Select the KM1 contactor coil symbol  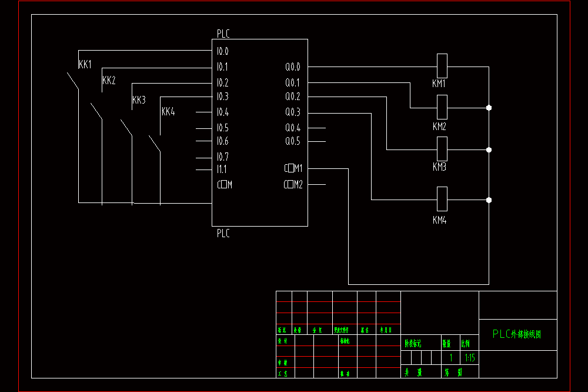(x=442, y=66)
